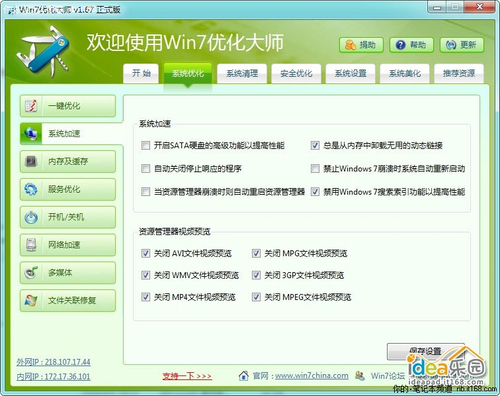Image resolution: width=500 pixels, height=396 pixels.
Task: Uncheck 关闭 AVI文件视频预览
Action: 146,253
